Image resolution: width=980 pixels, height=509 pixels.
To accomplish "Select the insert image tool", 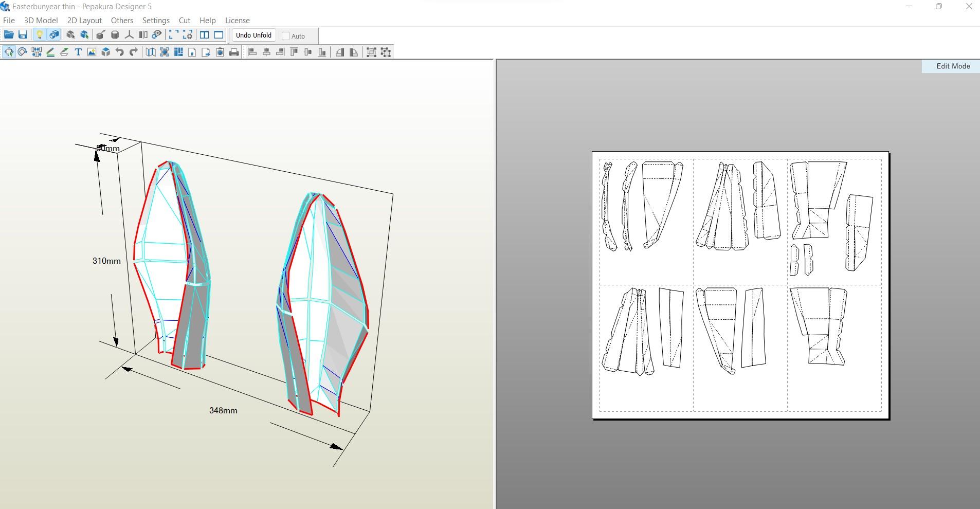I will 92,52.
